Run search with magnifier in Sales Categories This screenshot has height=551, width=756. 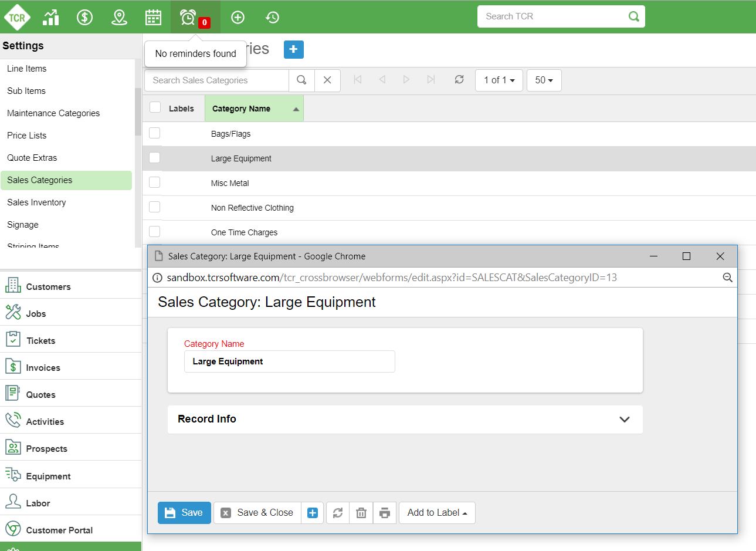301,80
